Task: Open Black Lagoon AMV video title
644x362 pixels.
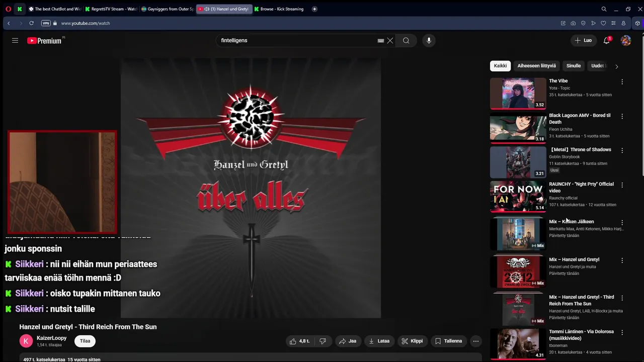Action: point(580,119)
